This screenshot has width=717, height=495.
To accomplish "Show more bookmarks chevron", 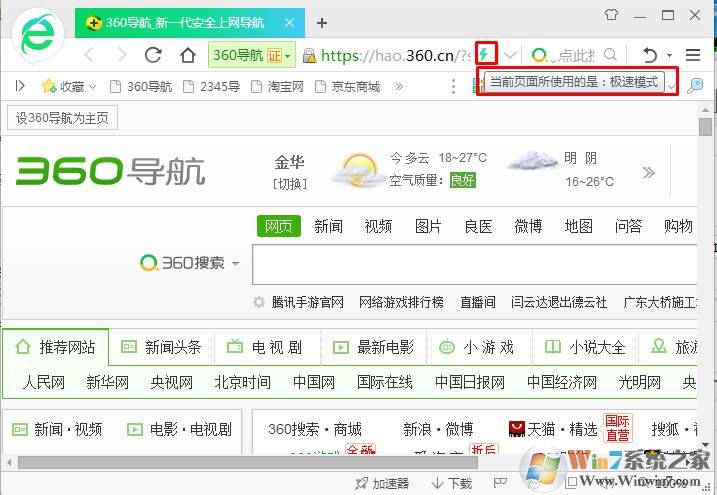I will (399, 86).
